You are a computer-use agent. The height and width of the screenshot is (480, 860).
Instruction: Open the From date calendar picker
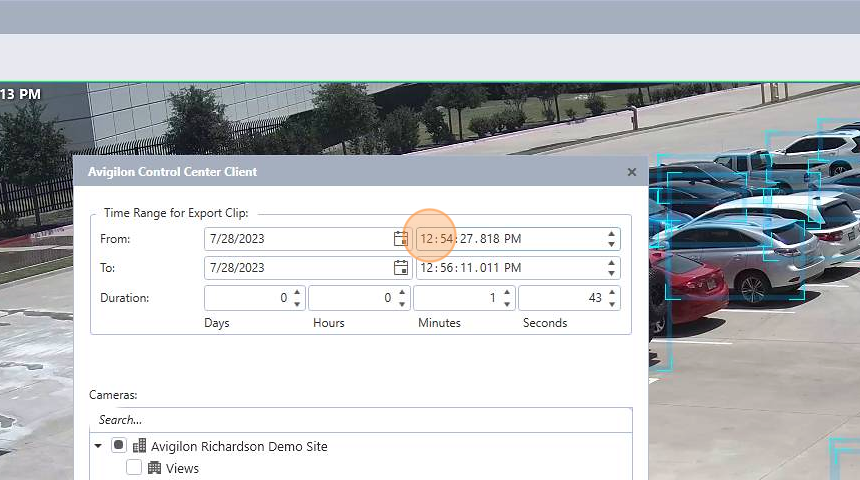point(401,239)
